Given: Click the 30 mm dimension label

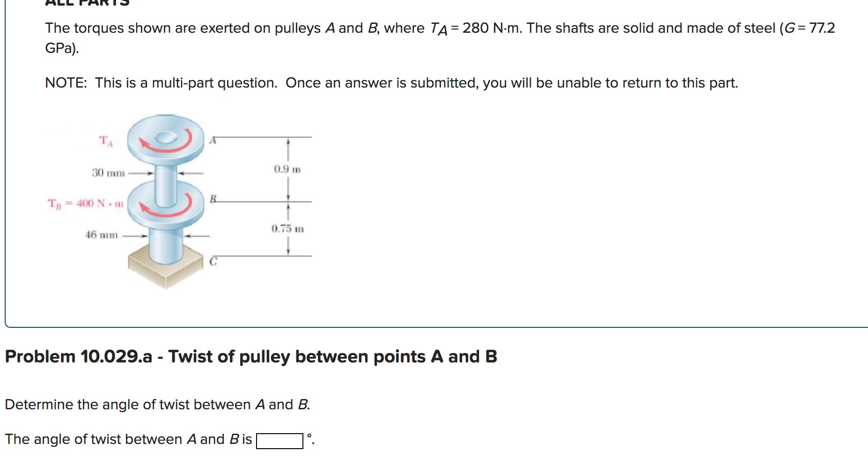Looking at the screenshot, I should 107,173.
